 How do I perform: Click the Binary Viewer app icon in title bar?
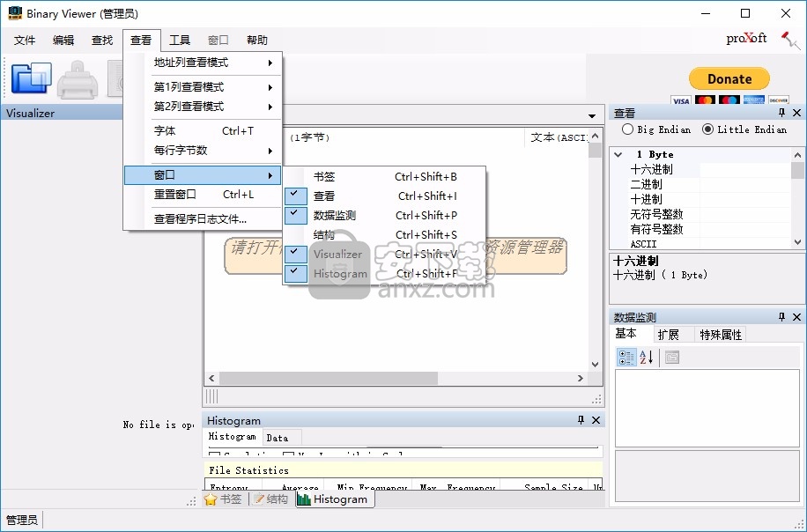click(x=15, y=13)
